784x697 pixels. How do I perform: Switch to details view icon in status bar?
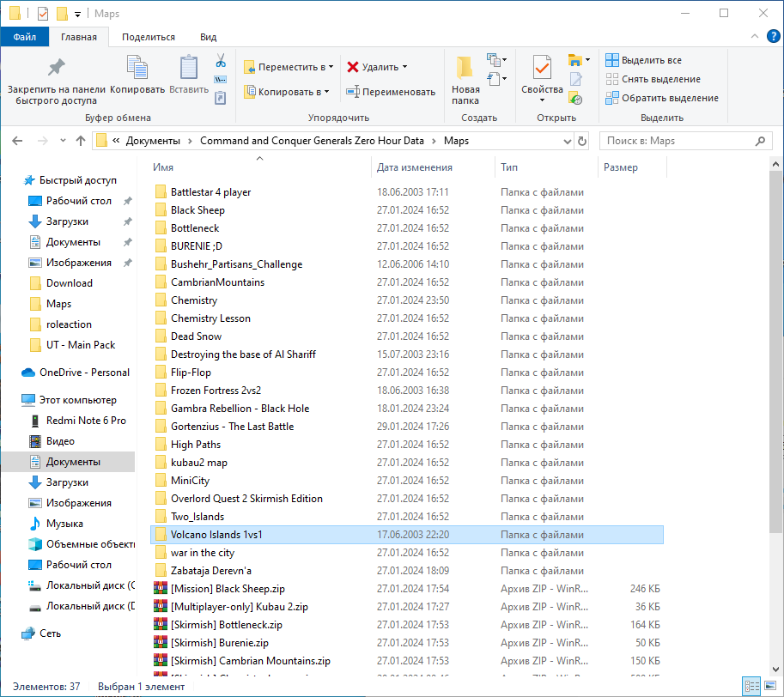click(752, 686)
